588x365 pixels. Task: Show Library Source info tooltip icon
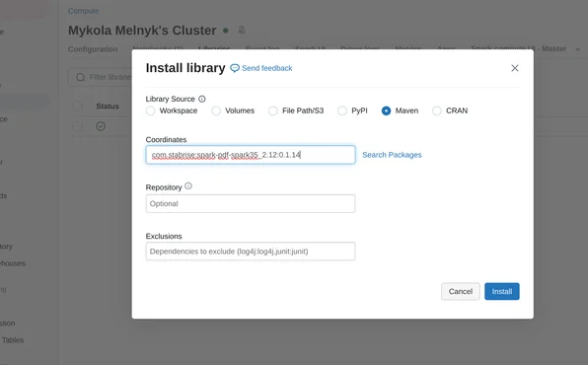[x=201, y=99]
